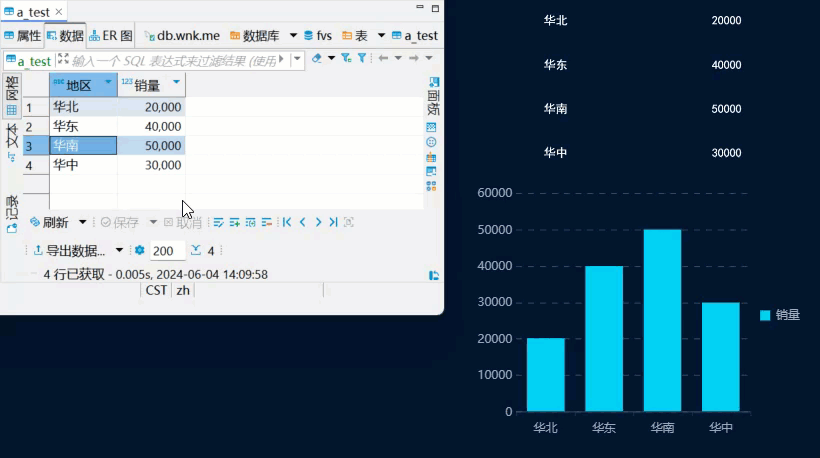
Task: Go to the previous row
Action: pos(302,222)
